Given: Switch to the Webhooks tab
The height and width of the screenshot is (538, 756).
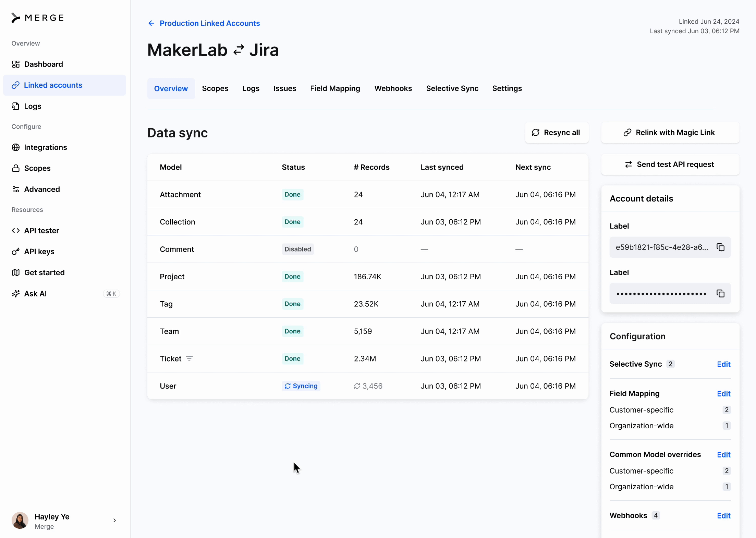Looking at the screenshot, I should [393, 88].
